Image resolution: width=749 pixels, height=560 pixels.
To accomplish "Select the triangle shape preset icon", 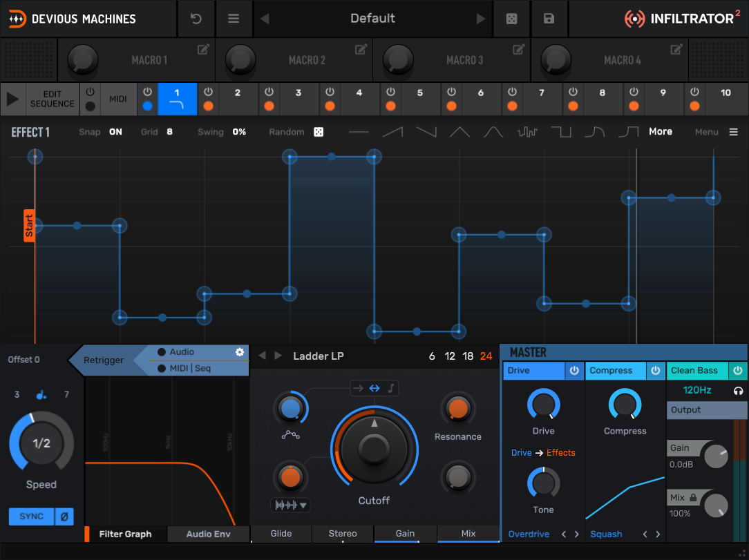I will click(460, 132).
